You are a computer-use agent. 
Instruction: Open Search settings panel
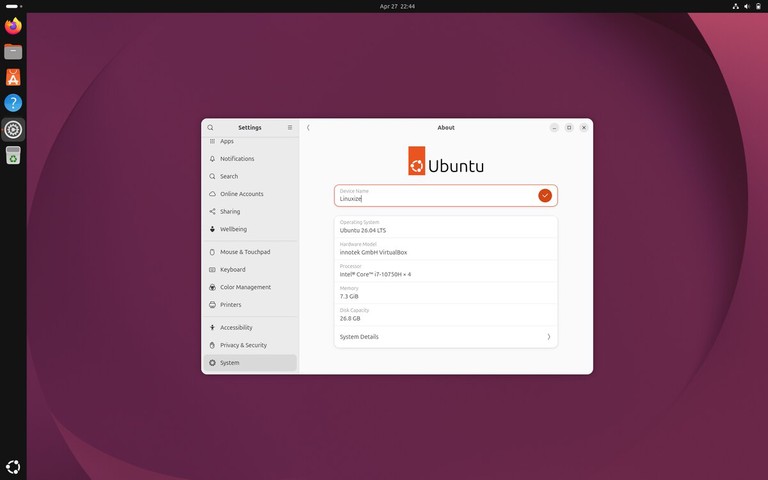click(250, 176)
